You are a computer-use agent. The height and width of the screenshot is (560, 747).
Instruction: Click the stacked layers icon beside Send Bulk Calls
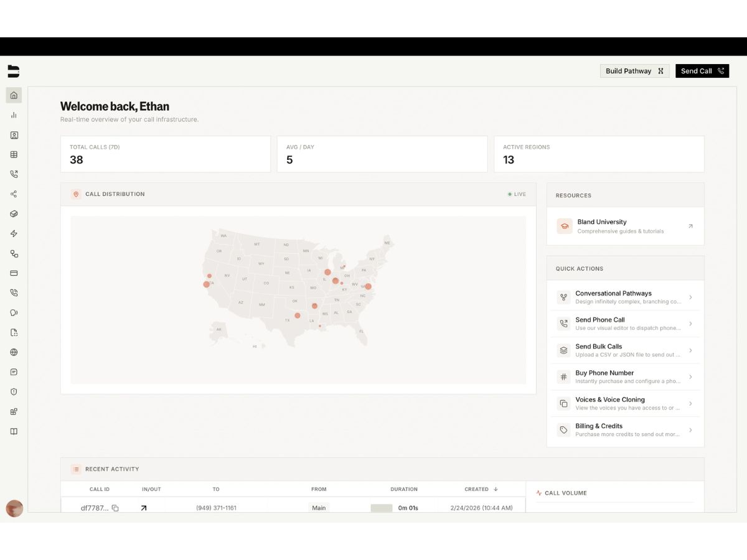point(563,350)
